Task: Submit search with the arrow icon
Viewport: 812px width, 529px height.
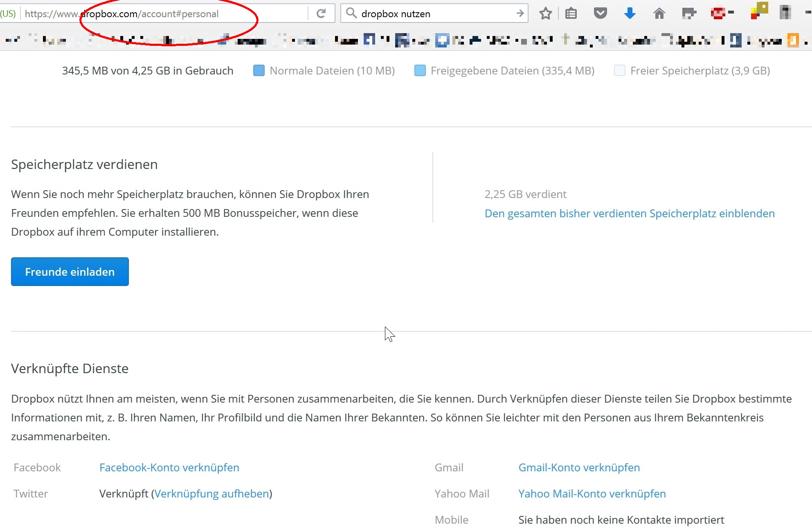Action: pyautogui.click(x=520, y=14)
